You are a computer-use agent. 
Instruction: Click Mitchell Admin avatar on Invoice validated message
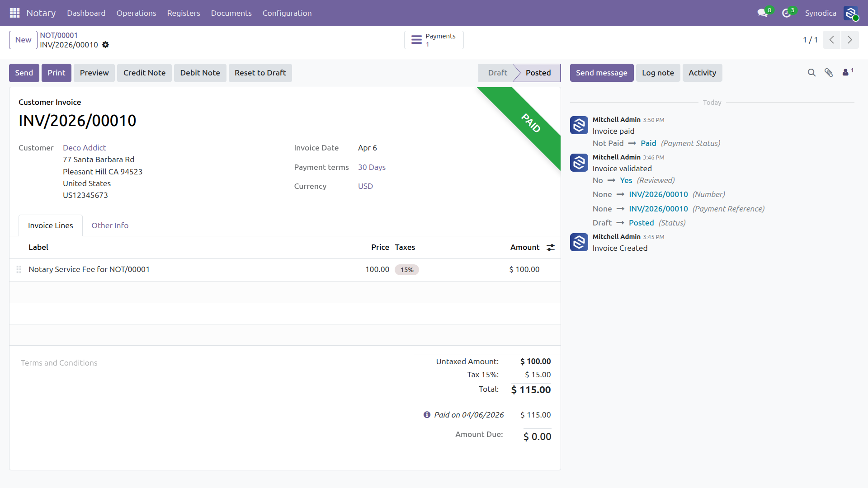[x=579, y=163]
